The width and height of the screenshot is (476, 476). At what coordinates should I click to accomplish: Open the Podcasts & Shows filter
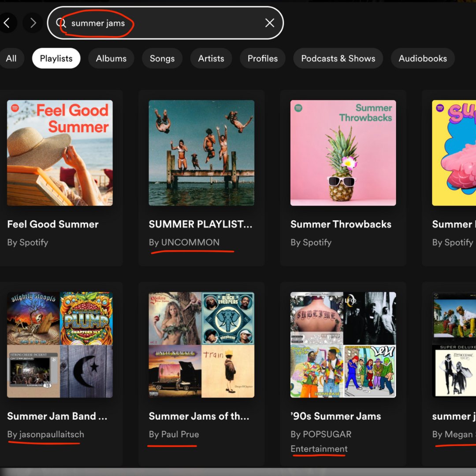tap(338, 58)
